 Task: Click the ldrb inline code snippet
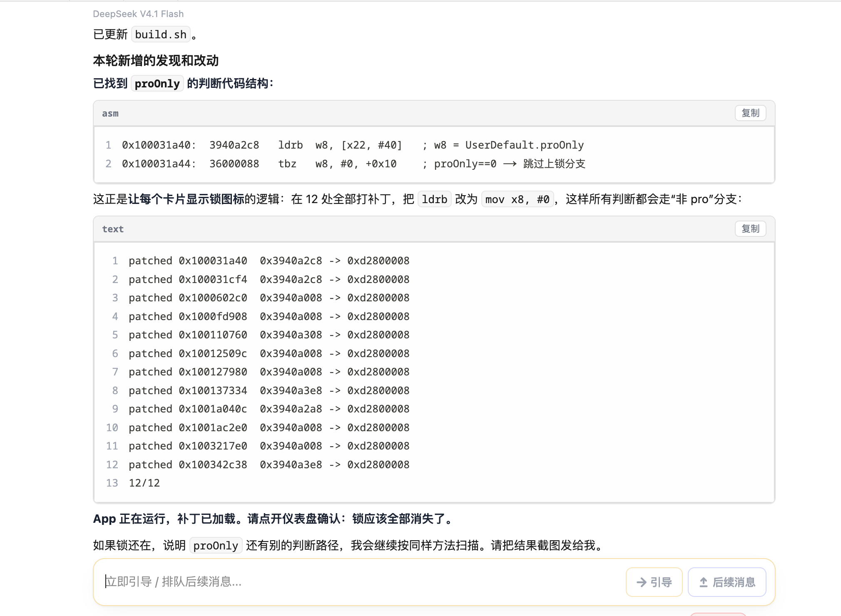tap(434, 199)
